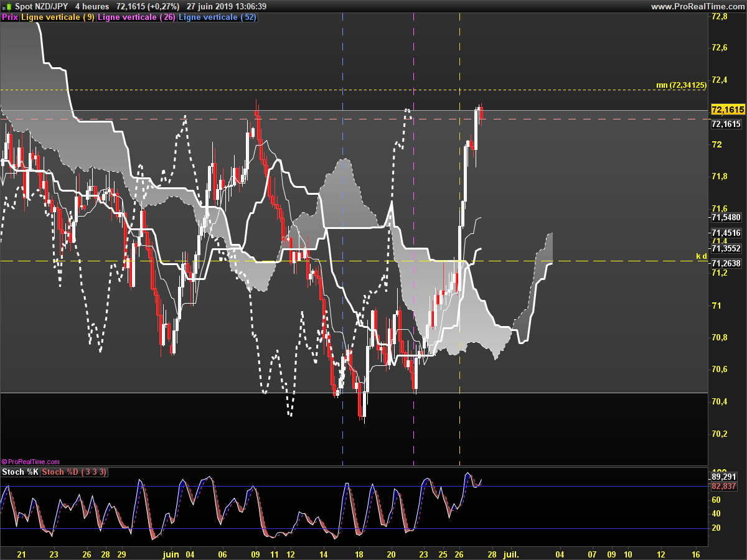Viewport: 747px width, 560px height.
Task: Click the 71,5480 price tag on axis
Action: click(726, 218)
